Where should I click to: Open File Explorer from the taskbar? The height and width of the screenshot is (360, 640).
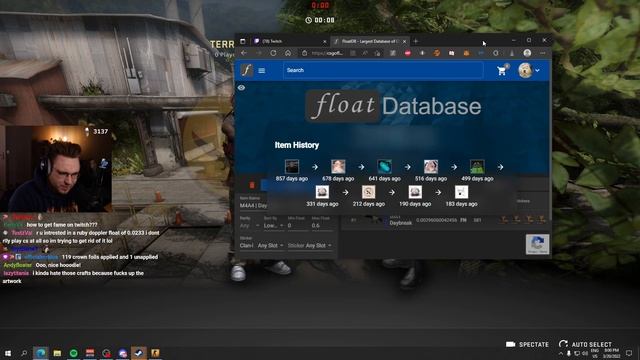(57, 353)
